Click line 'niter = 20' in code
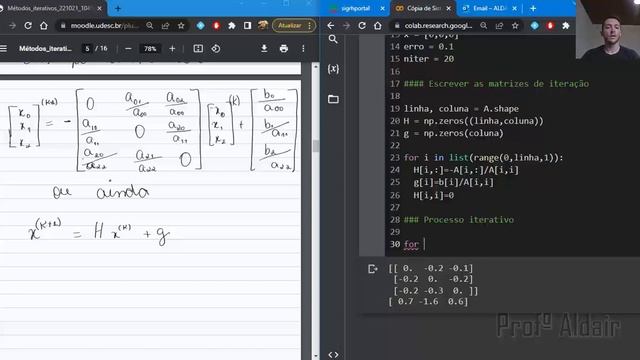 [429, 59]
